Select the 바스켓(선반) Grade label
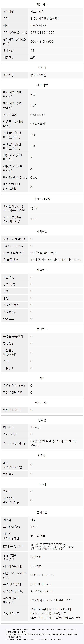Viewport: 84px width, 644px height. click(x=15, y=178)
